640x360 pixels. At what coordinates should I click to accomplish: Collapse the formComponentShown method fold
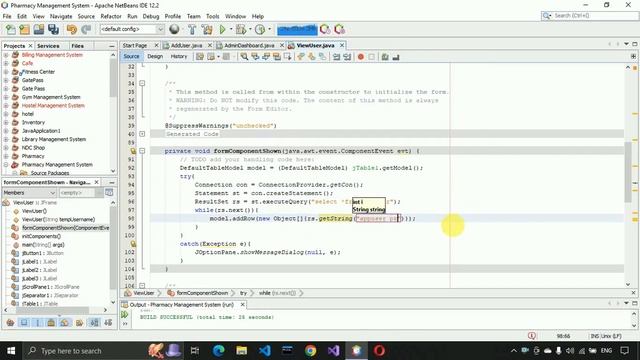(142, 151)
